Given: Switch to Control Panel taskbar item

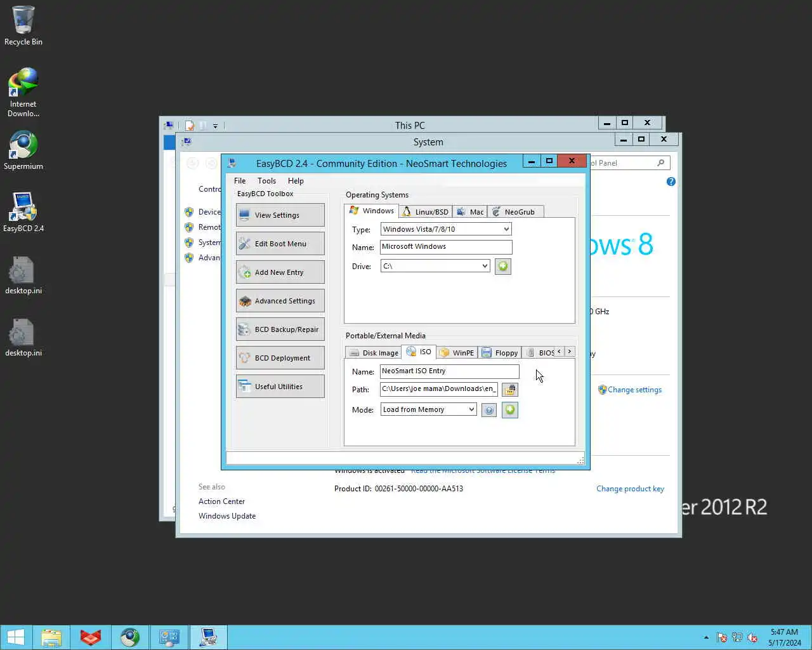Looking at the screenshot, I should (x=169, y=637).
